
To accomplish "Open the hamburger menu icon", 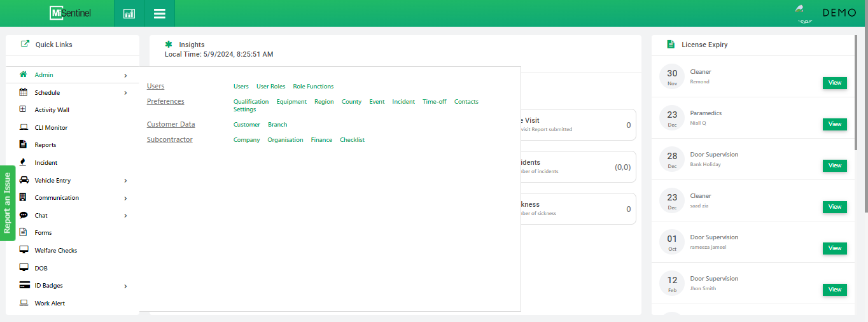I will 160,13.
